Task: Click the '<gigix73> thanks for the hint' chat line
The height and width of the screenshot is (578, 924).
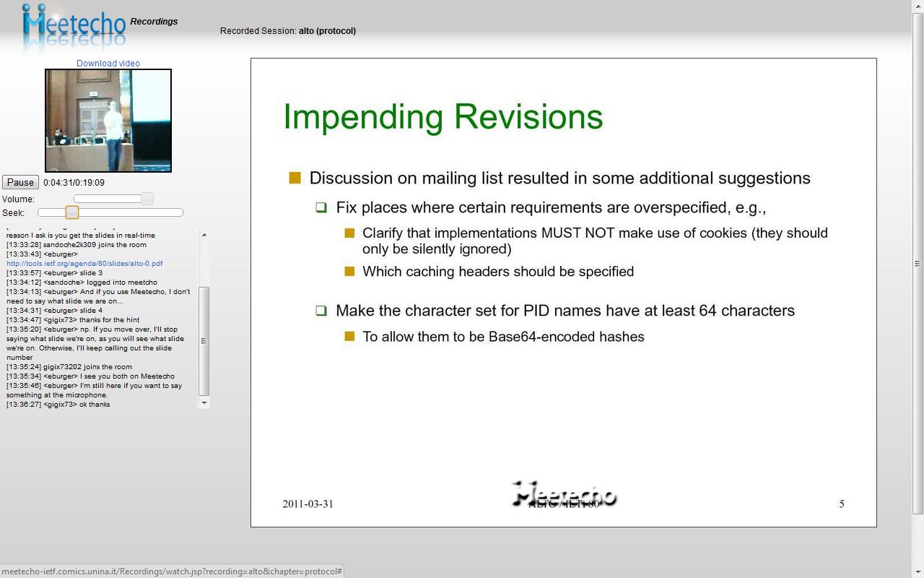Action: 73,320
